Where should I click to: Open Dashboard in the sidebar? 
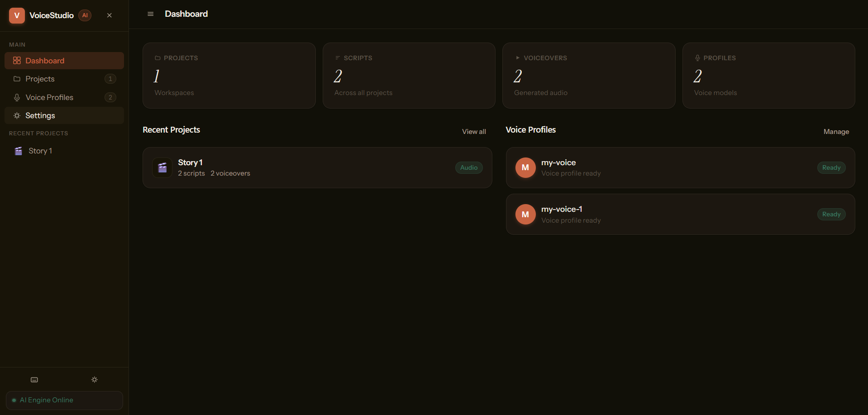[64, 61]
